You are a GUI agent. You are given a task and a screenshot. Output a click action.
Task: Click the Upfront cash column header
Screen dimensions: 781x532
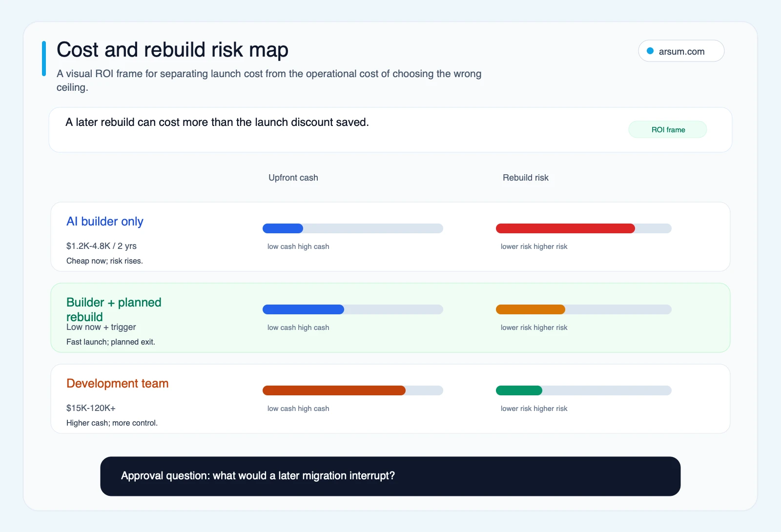point(293,178)
